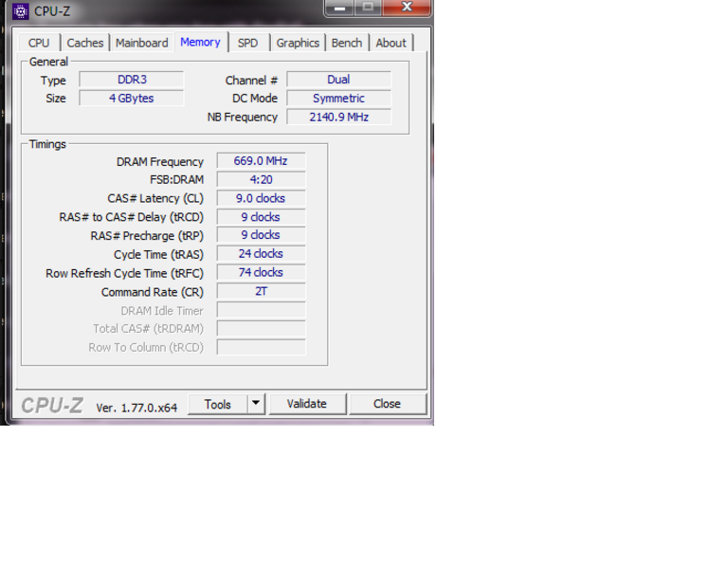Open the Caches tab

click(x=85, y=43)
